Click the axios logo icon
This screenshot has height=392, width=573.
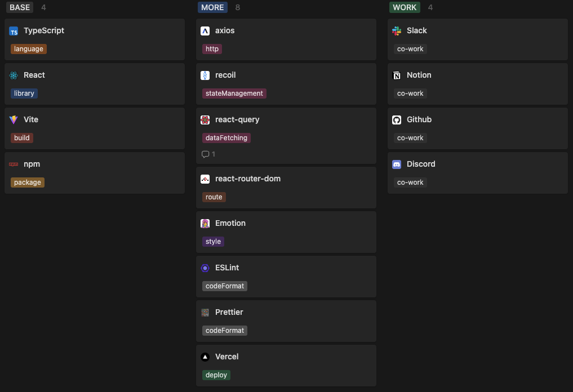tap(205, 31)
